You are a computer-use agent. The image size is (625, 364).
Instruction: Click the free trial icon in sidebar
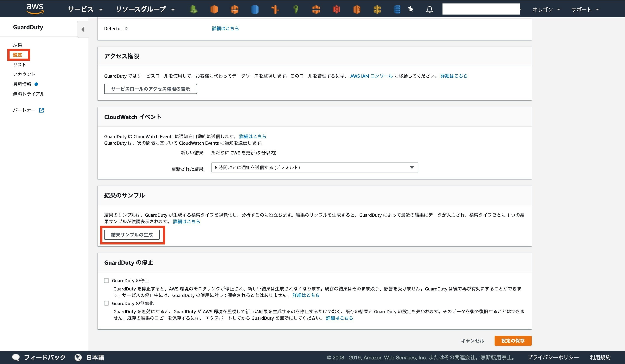click(x=29, y=93)
